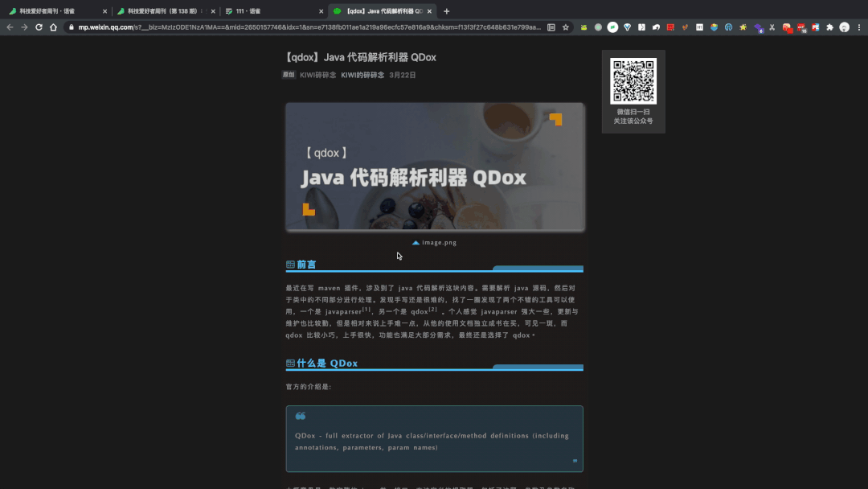Image resolution: width=868 pixels, height=489 pixels.
Task: Click the QR code image
Action: 633,81
